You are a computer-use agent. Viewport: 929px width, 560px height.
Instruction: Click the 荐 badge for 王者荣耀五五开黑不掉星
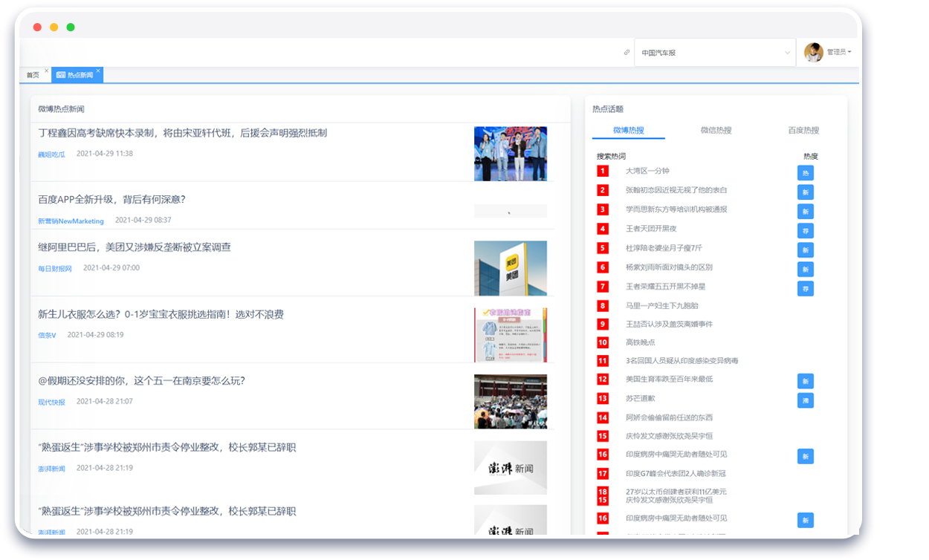pyautogui.click(x=805, y=288)
